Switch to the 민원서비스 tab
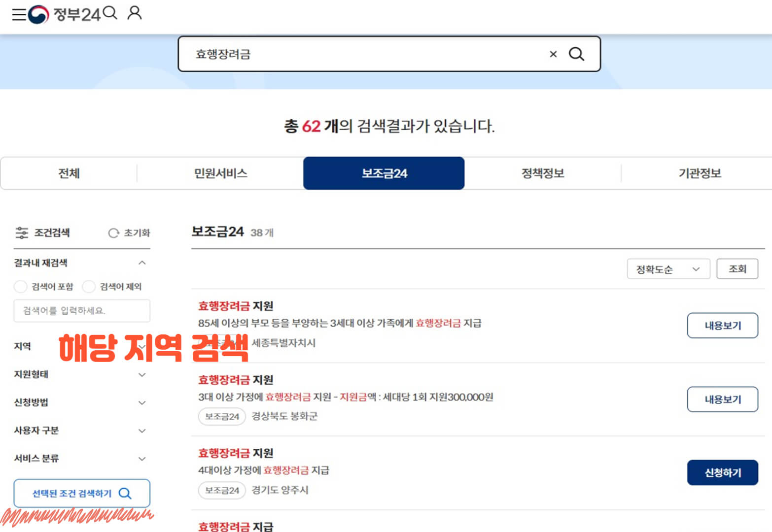 pos(220,173)
